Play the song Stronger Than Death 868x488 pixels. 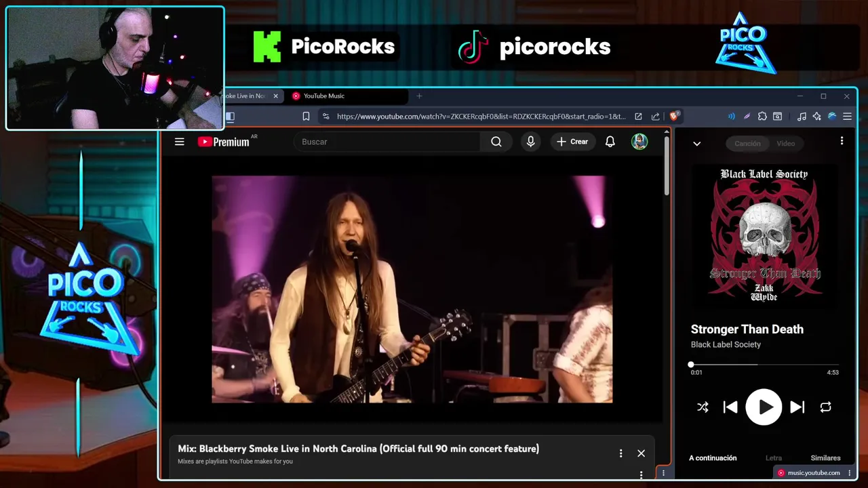tap(764, 407)
